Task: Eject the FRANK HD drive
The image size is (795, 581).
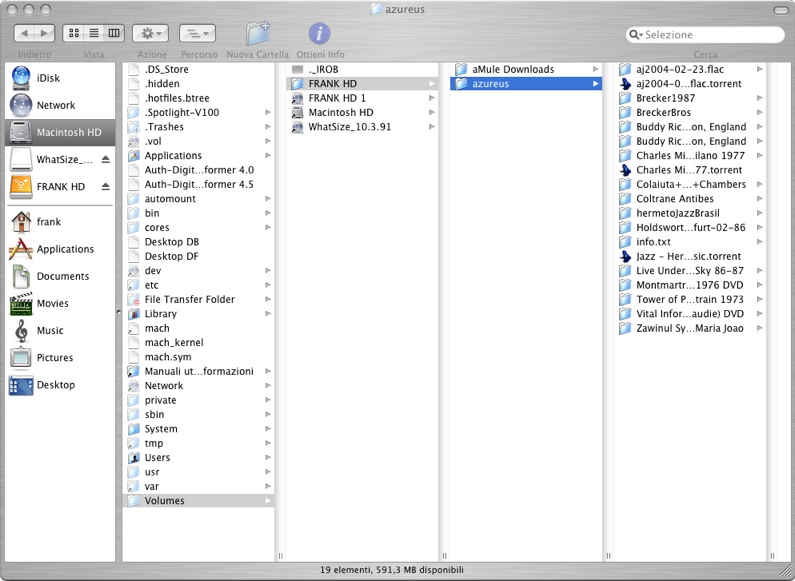Action: click(x=105, y=187)
